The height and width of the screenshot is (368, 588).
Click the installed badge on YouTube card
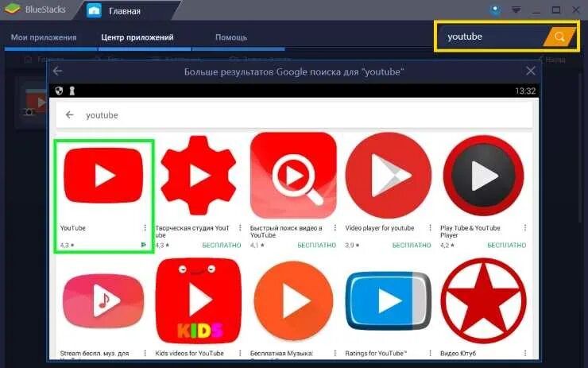pyautogui.click(x=144, y=245)
